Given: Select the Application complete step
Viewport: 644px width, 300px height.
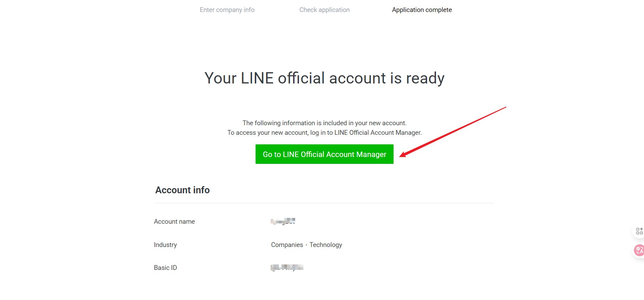Looking at the screenshot, I should 422,10.
